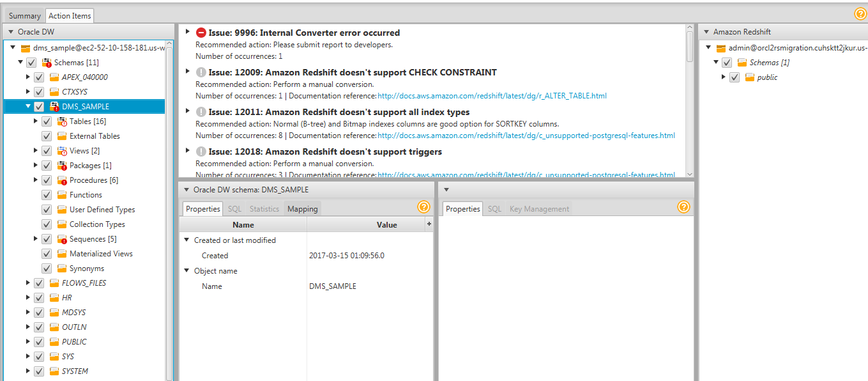The image size is (868, 381).
Task: Open the Statistics tab
Action: (x=264, y=209)
